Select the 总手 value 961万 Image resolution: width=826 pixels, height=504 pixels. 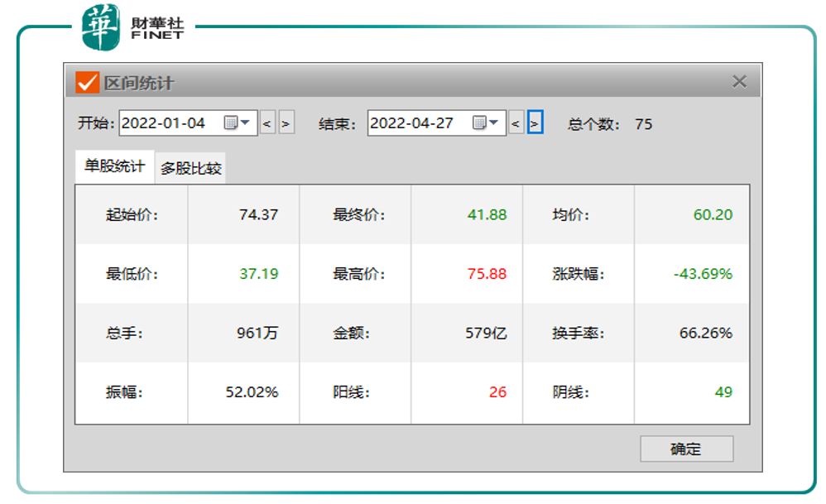click(257, 333)
